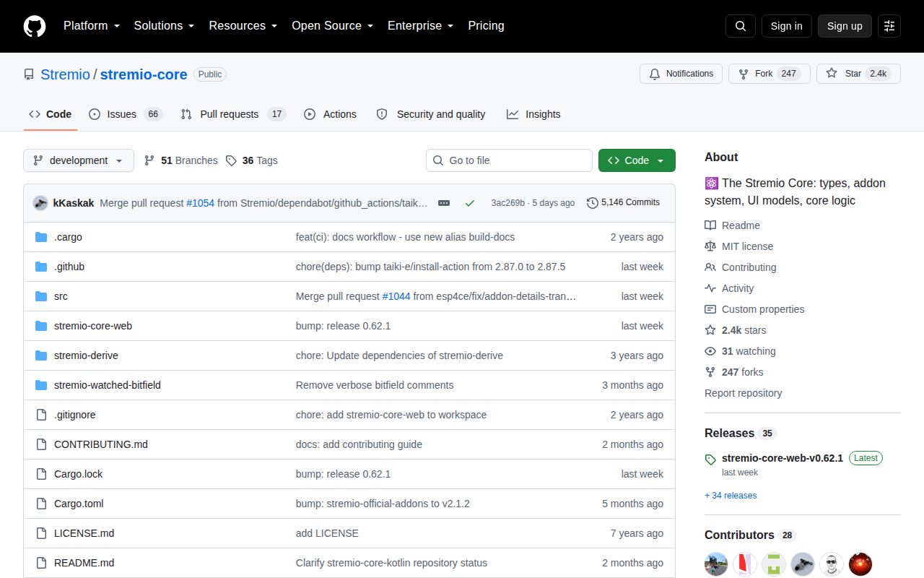924x578 pixels.
Task: Click the commit hash 3ac269b
Action: pyautogui.click(x=508, y=203)
